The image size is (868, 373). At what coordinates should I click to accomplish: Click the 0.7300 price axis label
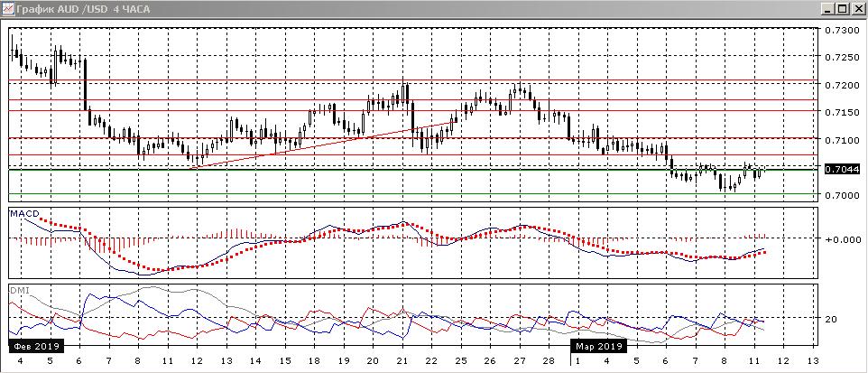(842, 30)
